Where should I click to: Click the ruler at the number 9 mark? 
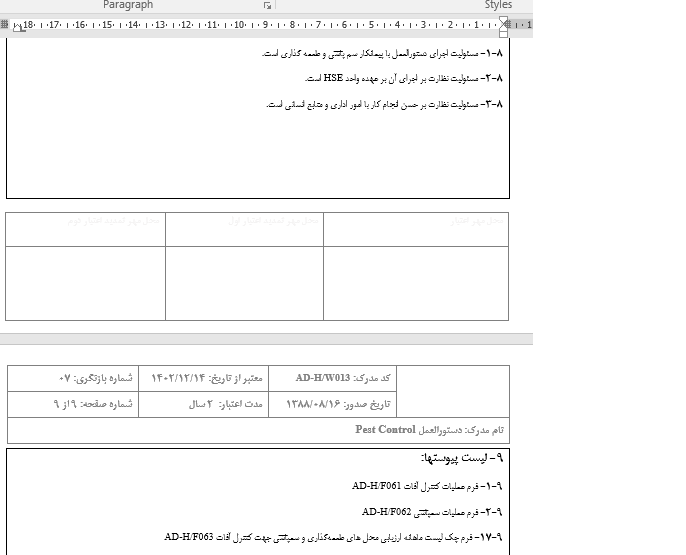(x=266, y=24)
